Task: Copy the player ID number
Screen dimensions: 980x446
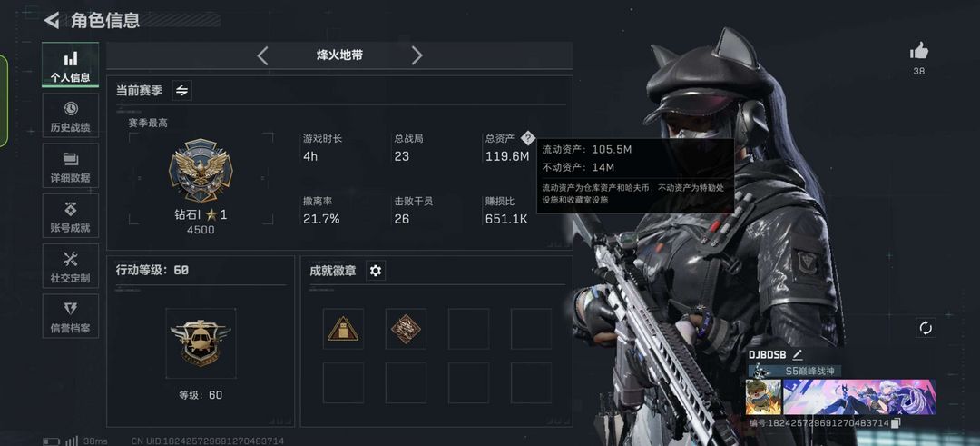Action: click(896, 423)
